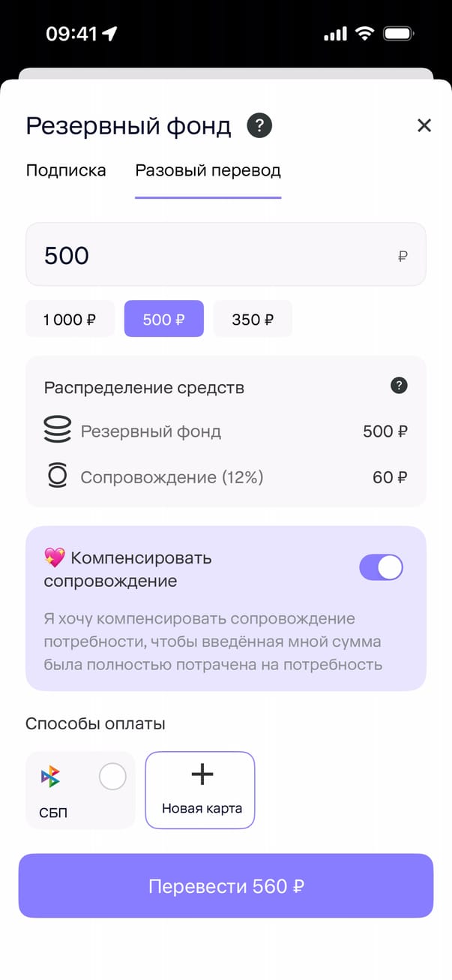
Task: Tap the Wi-Fi icon in status bar
Action: (364, 34)
